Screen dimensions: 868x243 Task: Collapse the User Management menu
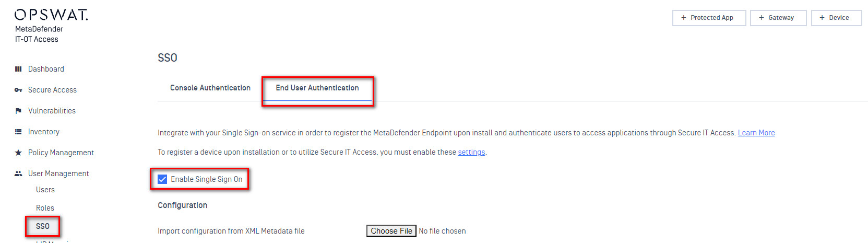coord(58,173)
